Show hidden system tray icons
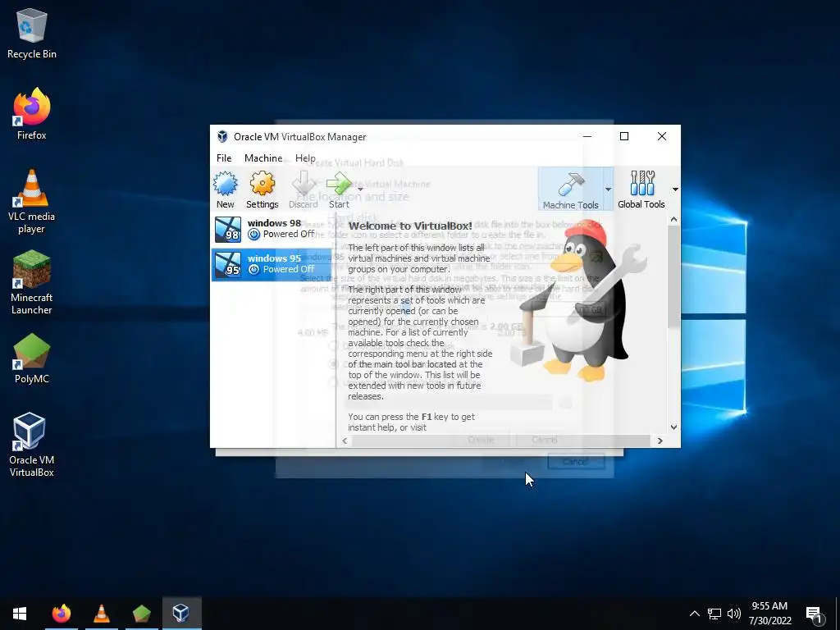The width and height of the screenshot is (840, 630). coord(694,614)
